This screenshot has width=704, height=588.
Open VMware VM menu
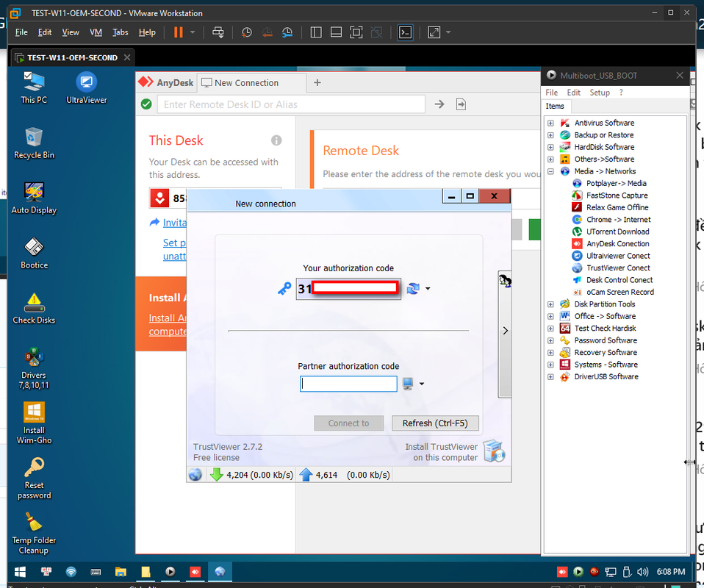[96, 32]
